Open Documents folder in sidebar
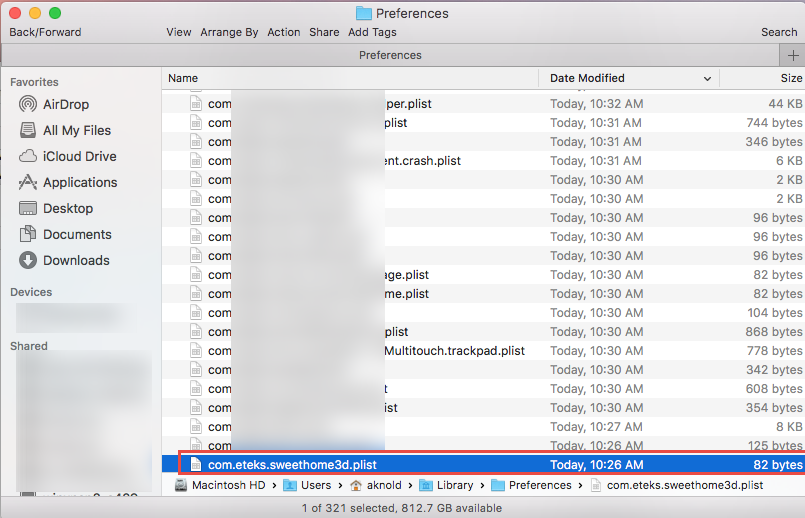Viewport: 805px width, 518px height. click(76, 234)
